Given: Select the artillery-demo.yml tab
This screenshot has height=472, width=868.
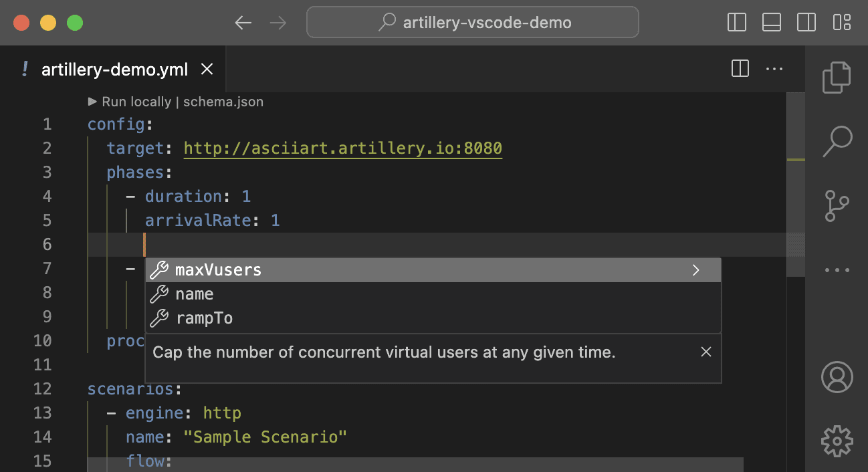Looking at the screenshot, I should click(x=114, y=69).
